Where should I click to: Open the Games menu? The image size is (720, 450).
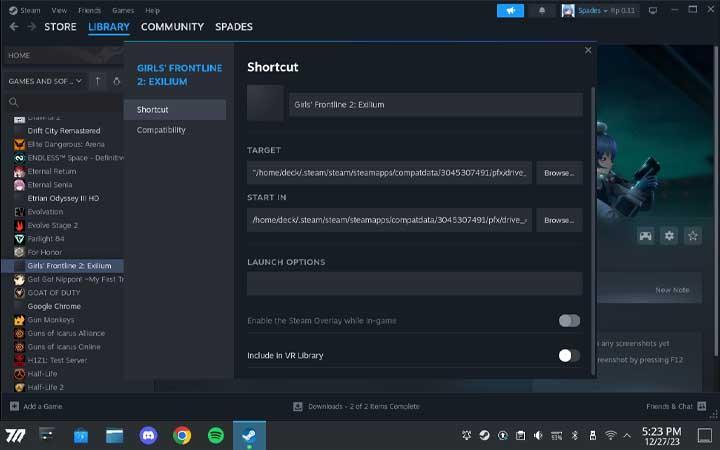[123, 10]
